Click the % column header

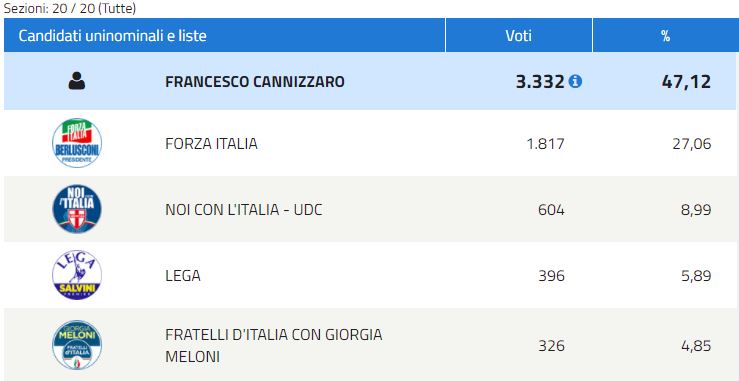coord(665,36)
